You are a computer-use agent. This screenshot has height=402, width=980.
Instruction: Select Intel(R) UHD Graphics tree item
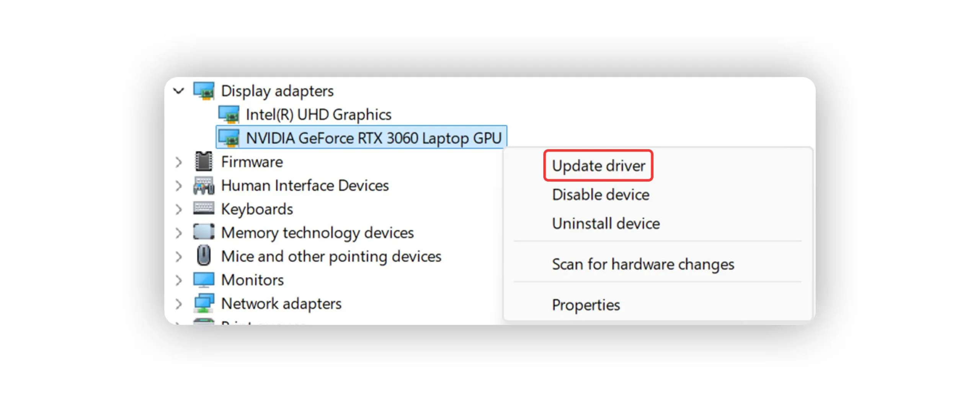(318, 115)
